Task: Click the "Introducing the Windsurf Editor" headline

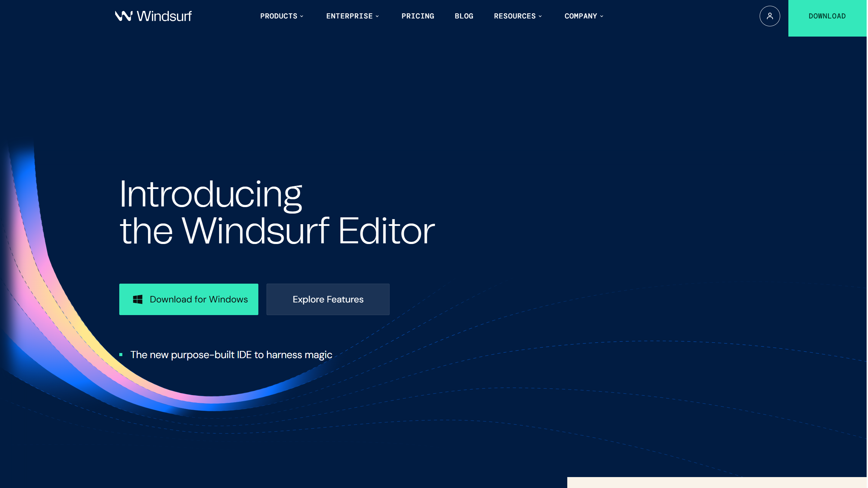Action: point(277,213)
